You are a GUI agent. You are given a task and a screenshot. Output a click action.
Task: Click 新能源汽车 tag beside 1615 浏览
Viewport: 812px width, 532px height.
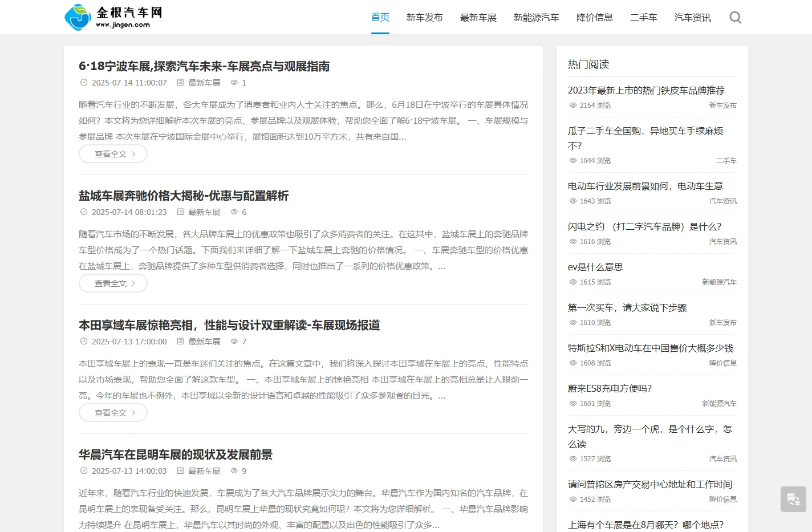(x=719, y=282)
